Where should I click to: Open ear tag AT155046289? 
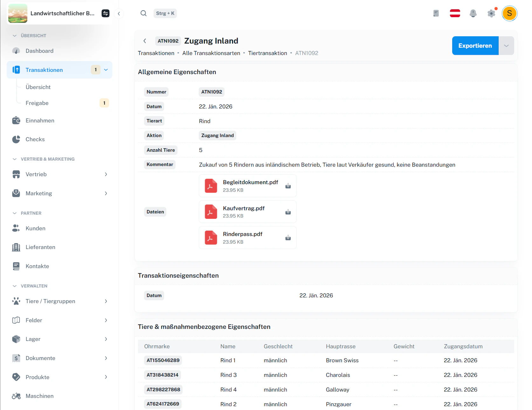(163, 360)
